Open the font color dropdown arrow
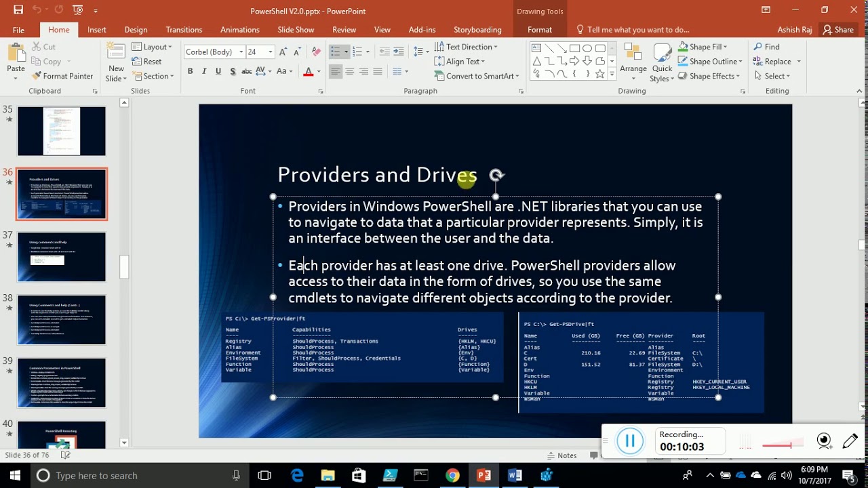 (319, 71)
